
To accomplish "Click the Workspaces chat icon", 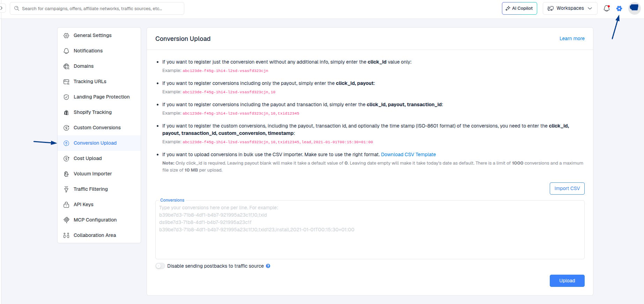I will tap(550, 8).
